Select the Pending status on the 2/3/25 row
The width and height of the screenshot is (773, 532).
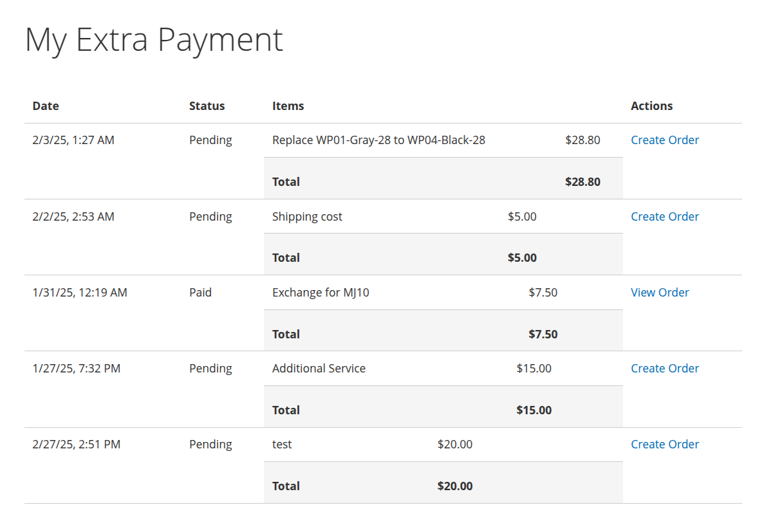[210, 140]
